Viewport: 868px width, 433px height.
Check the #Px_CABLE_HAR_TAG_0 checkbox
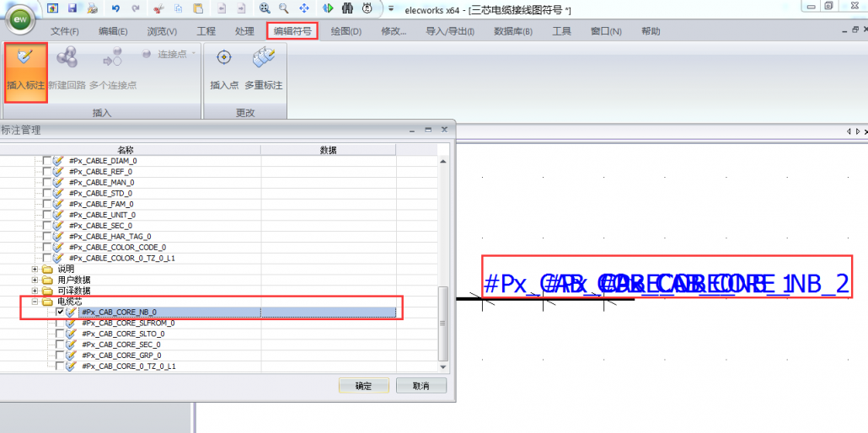pos(46,237)
